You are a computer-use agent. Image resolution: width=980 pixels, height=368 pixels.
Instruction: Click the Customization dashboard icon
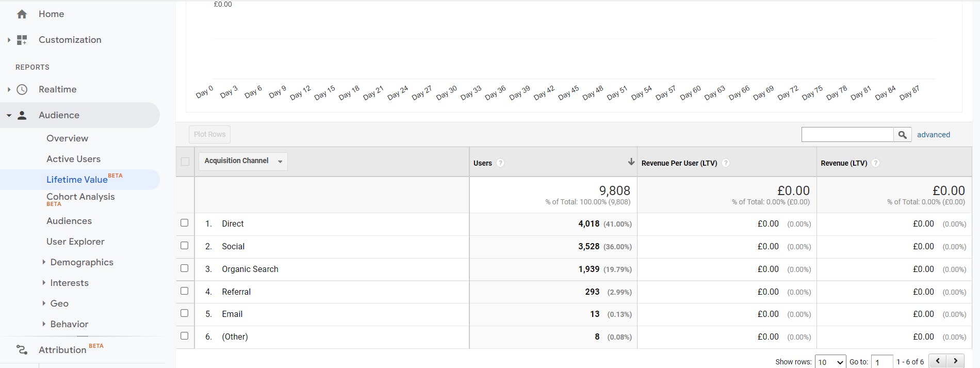click(22, 40)
